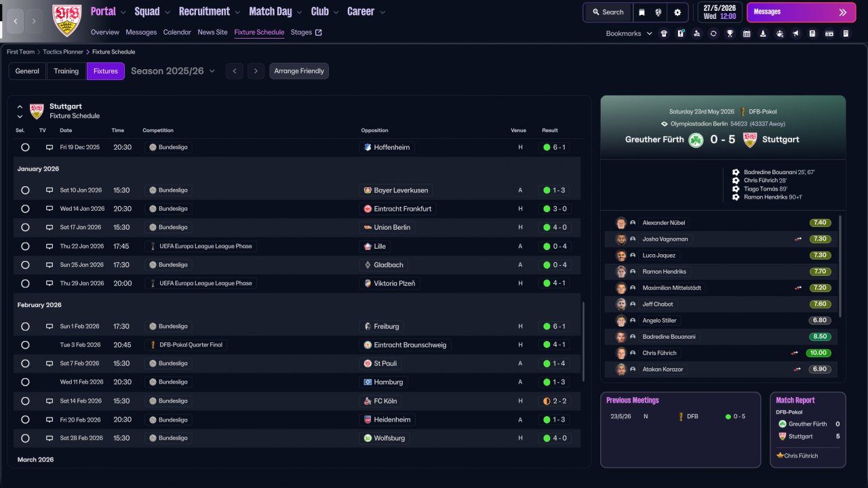The height and width of the screenshot is (488, 868).
Task: Click the forward navigation arrow in header
Action: [x=34, y=21]
